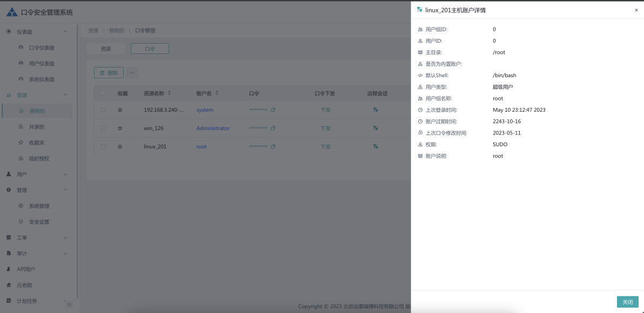Click the 关闭 button in details panel
Screen dimensions: 644x313
click(627, 302)
